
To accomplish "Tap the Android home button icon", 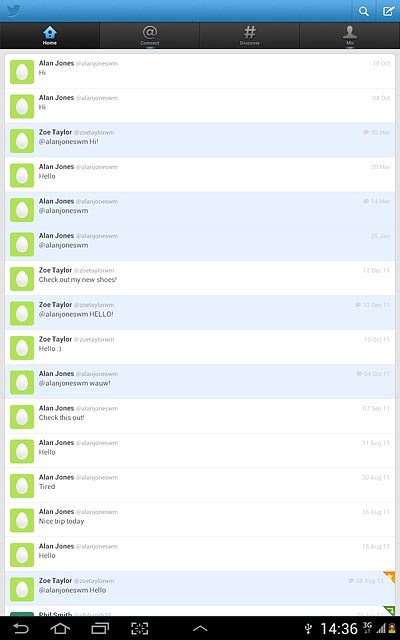I will (x=60, y=628).
